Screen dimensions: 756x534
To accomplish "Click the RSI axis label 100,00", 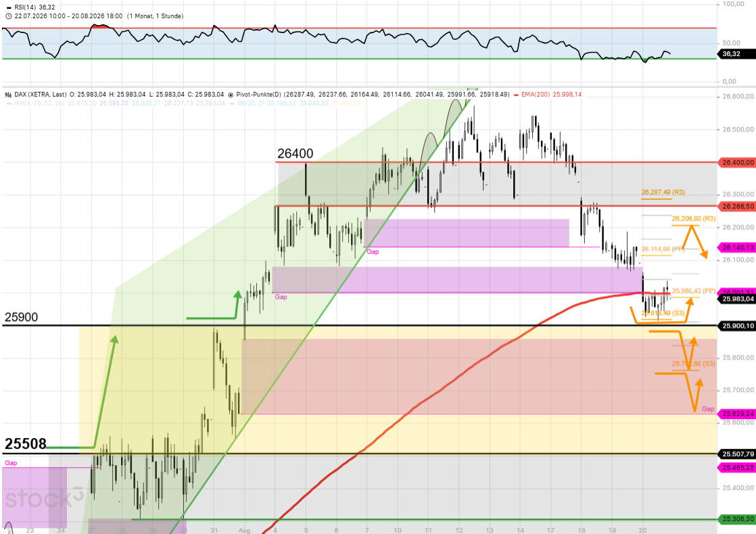I will click(733, 4).
